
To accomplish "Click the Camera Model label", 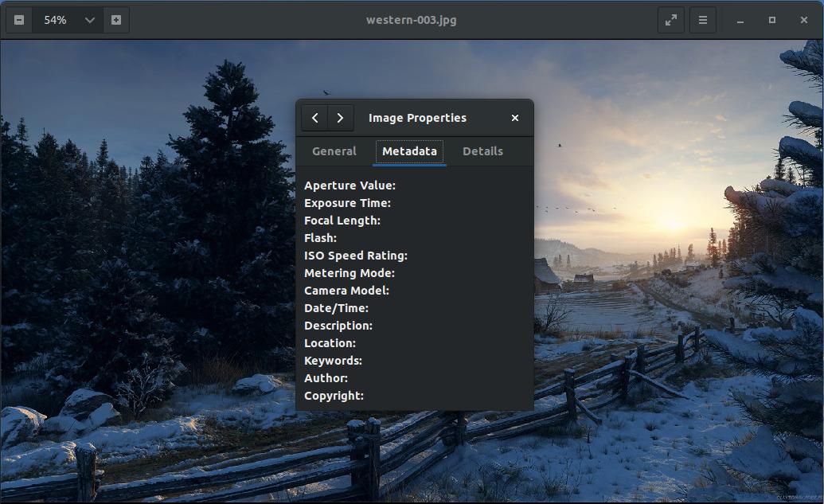I will 347,291.
